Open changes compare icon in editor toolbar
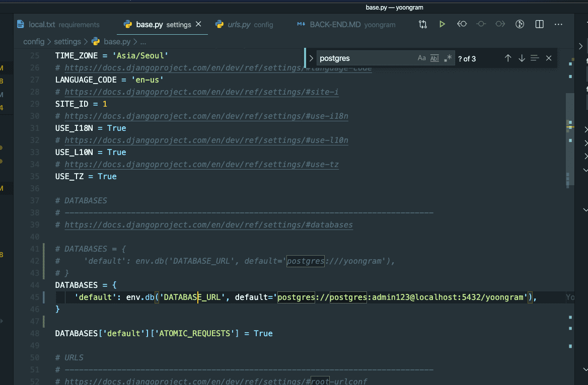The height and width of the screenshot is (385, 588). coord(423,24)
